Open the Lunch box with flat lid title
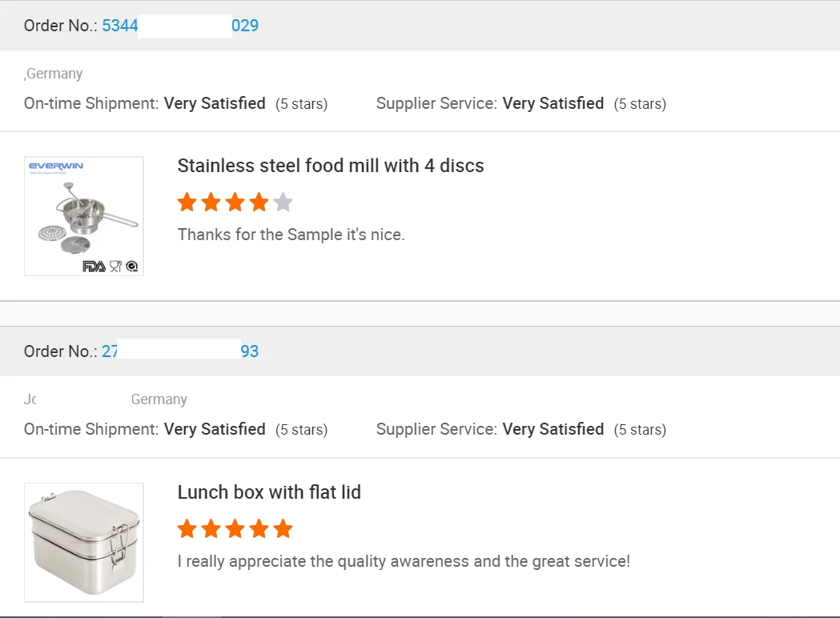 coord(269,492)
